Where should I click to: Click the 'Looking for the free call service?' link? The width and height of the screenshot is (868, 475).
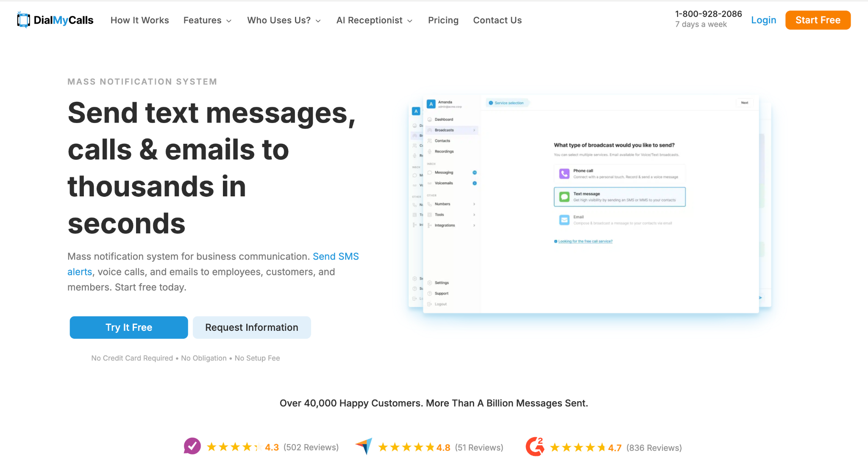click(x=585, y=241)
